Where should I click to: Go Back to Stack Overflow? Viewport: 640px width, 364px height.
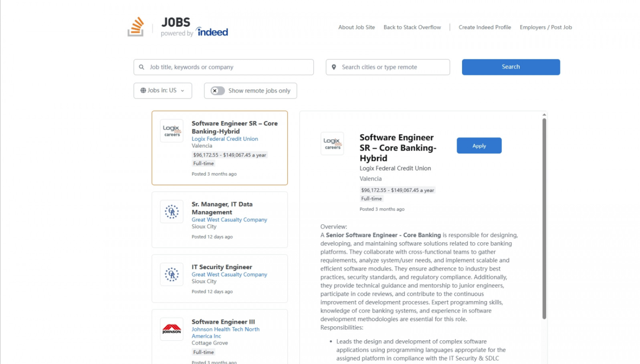click(412, 27)
